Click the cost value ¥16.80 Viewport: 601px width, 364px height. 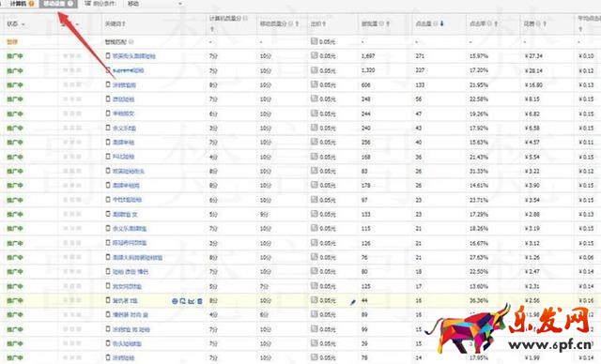coord(533,85)
